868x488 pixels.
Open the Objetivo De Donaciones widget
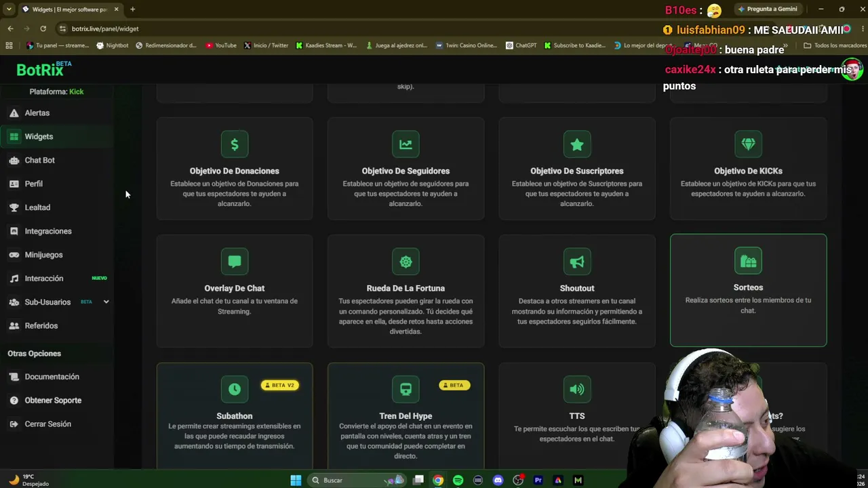pos(235,169)
